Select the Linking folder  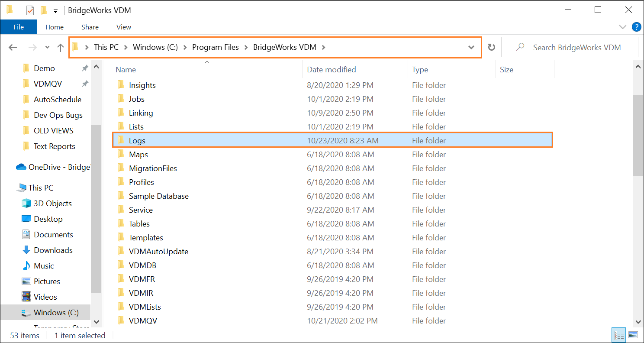coord(141,113)
